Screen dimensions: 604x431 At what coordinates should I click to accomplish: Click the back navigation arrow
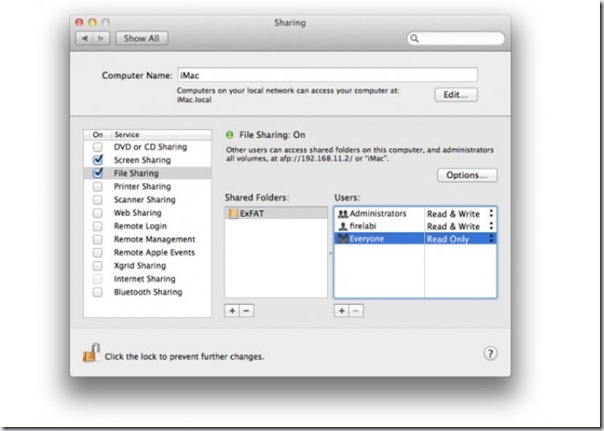(x=84, y=39)
